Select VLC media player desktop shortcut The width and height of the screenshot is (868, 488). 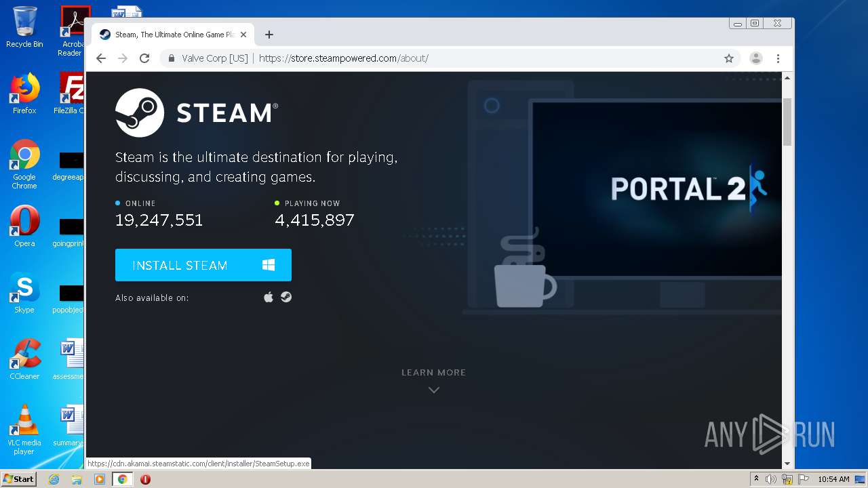[x=24, y=430]
